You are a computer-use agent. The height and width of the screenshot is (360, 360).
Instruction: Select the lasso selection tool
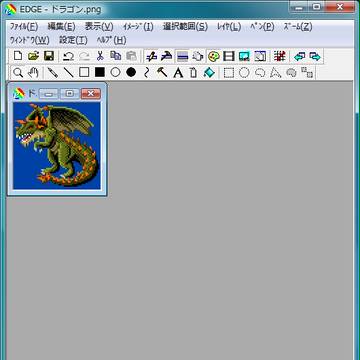[x=260, y=72]
